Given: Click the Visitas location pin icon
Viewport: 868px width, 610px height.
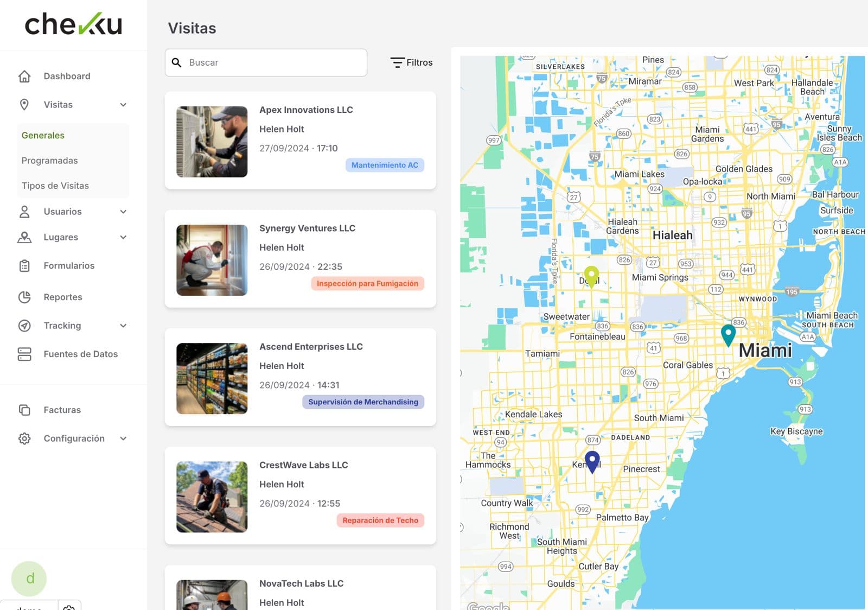Looking at the screenshot, I should click(25, 104).
